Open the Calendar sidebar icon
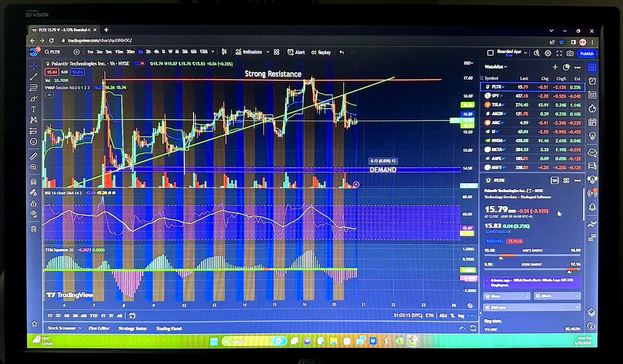Viewport: 623px width, 364px height. [592, 123]
